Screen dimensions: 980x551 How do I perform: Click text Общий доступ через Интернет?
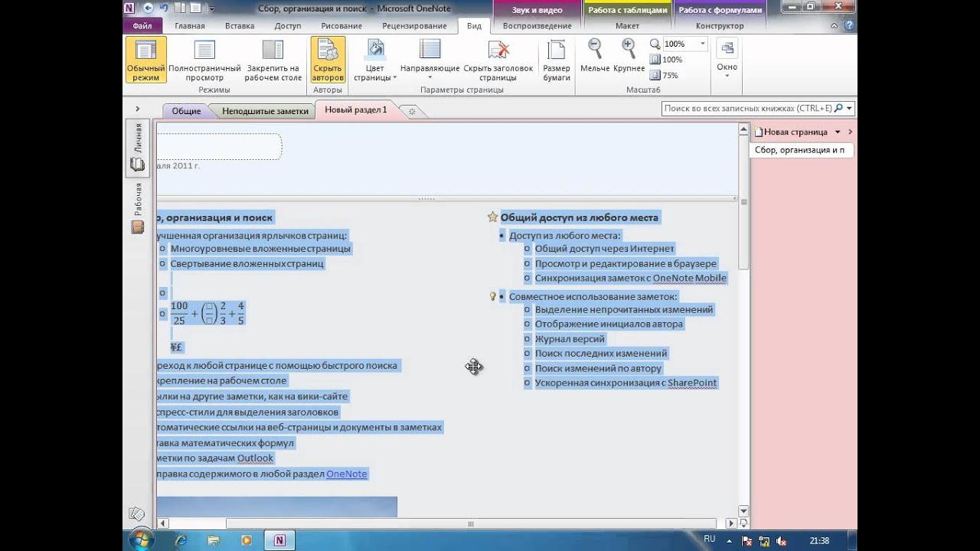pyautogui.click(x=604, y=249)
